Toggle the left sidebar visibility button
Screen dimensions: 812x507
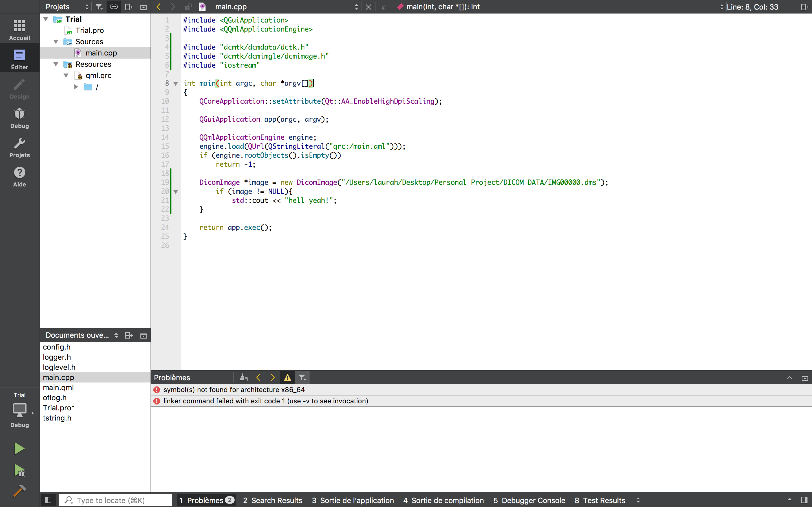tap(48, 500)
